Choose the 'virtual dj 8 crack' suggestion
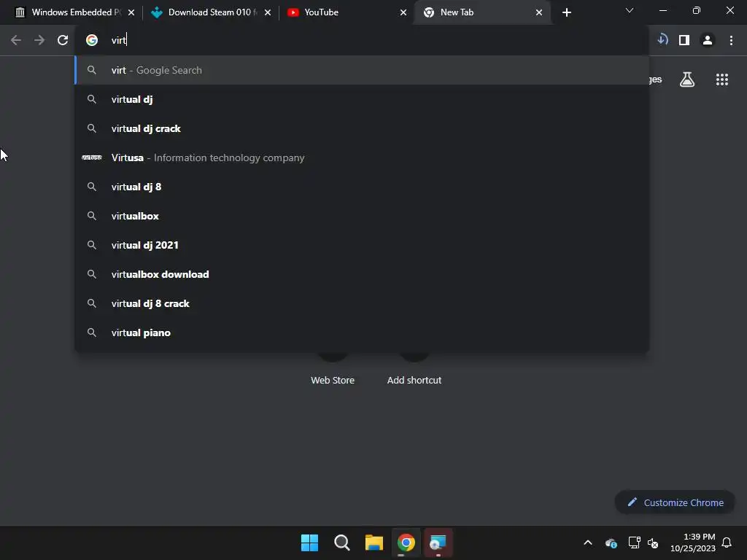Screen dimensions: 747x560 (362, 303)
